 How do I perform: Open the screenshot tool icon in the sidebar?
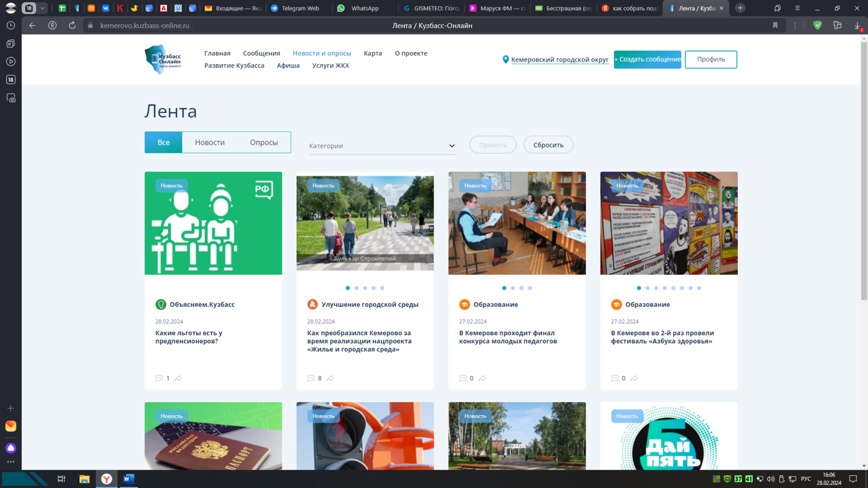[x=10, y=98]
